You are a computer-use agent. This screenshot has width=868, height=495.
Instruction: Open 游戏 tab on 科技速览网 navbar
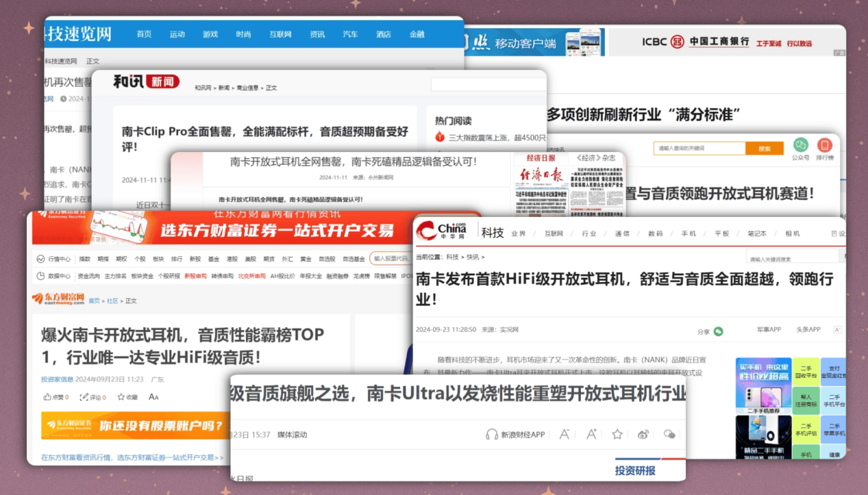[x=210, y=34]
